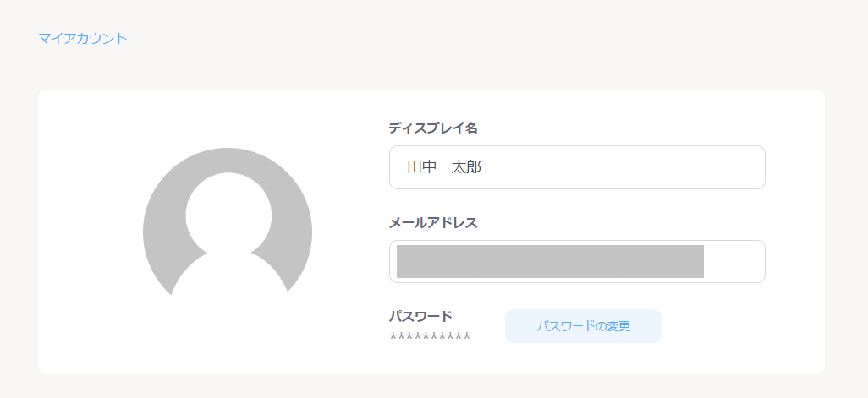Viewport: 868px width, 398px height.
Task: Click empty space right of the redacted email
Action: click(x=734, y=261)
